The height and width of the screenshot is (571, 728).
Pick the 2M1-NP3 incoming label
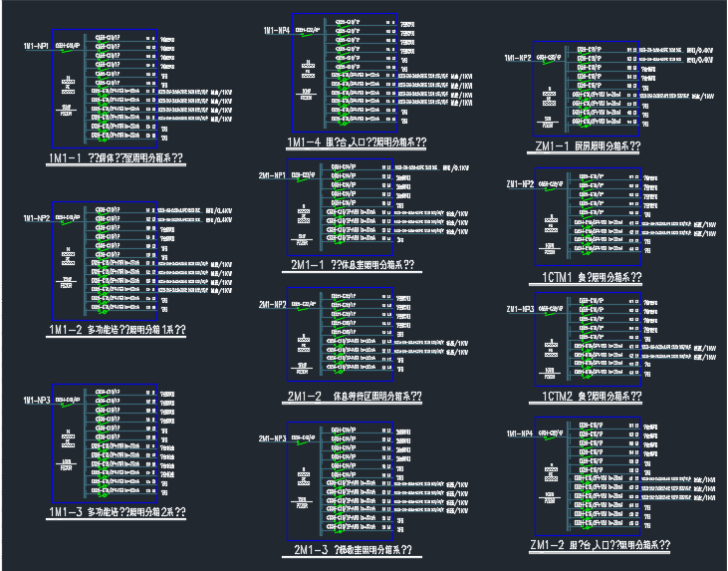(273, 438)
